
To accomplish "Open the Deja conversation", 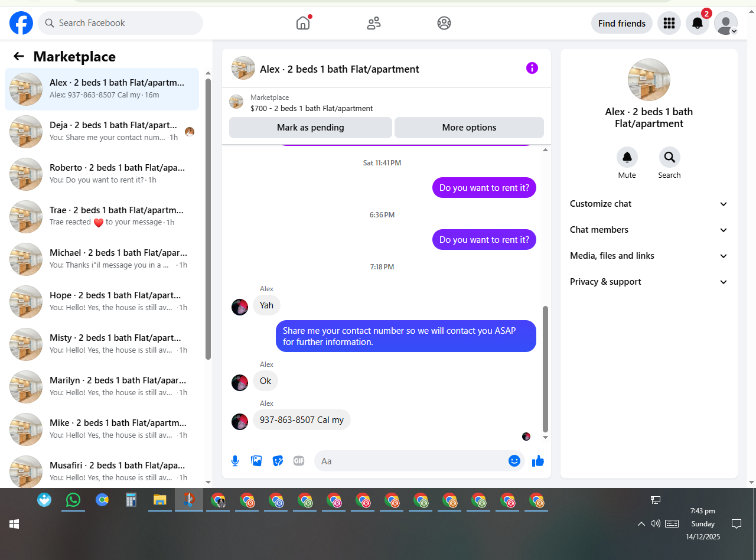I will click(x=102, y=132).
